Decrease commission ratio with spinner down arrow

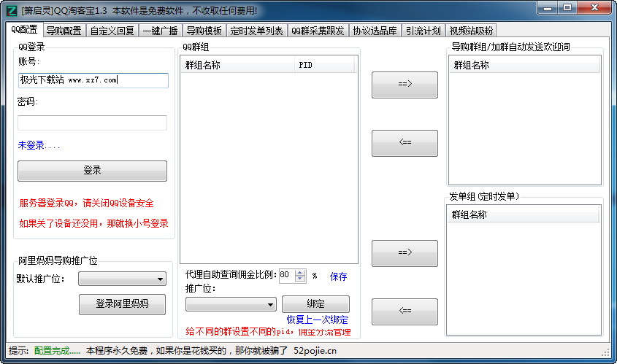click(300, 279)
